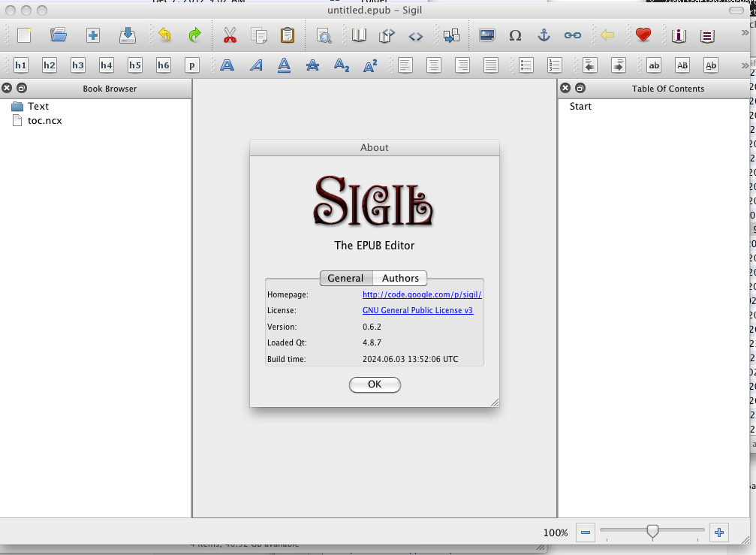
Task: Click the red heart Donate icon
Action: click(643, 35)
